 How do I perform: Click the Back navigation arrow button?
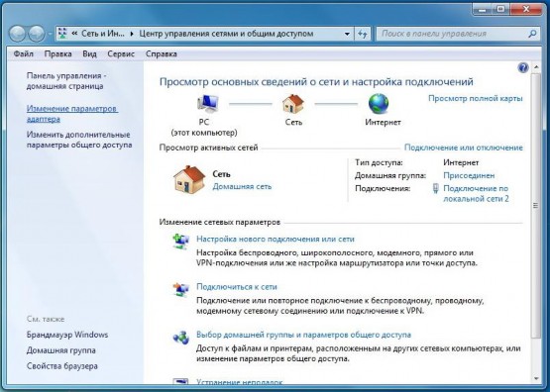(17, 34)
